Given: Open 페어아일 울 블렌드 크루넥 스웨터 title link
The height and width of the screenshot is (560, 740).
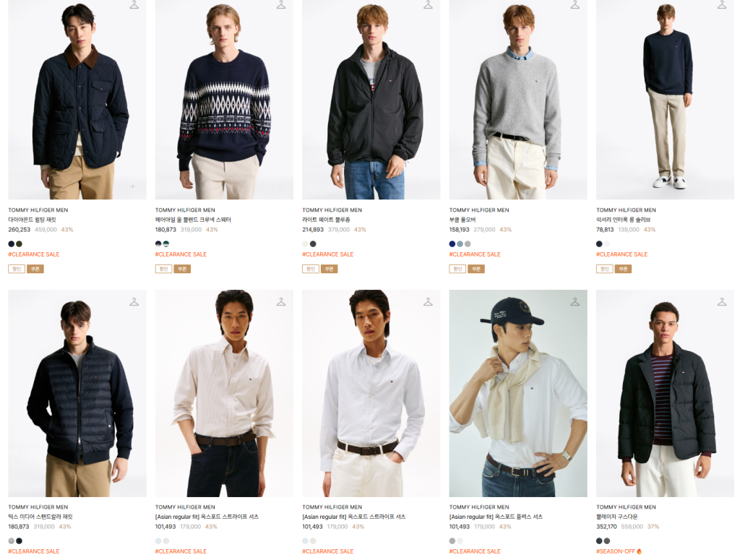Looking at the screenshot, I should click(188, 220).
